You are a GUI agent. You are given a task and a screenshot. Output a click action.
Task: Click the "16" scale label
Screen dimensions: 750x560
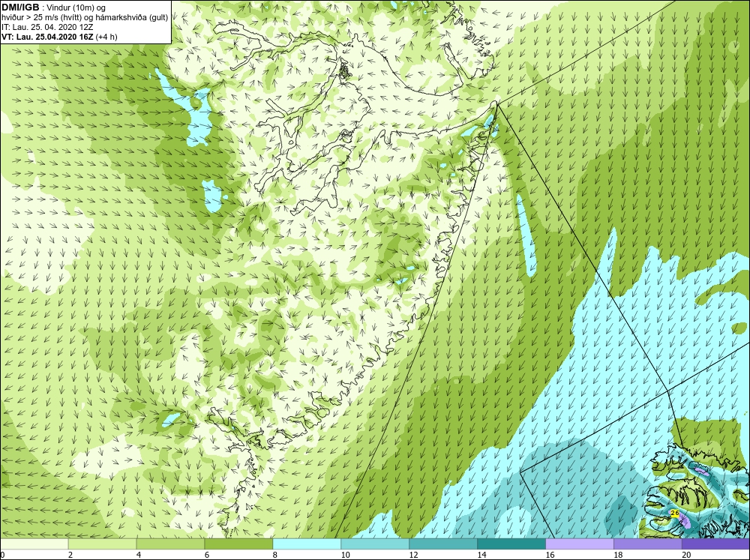pos(550,555)
